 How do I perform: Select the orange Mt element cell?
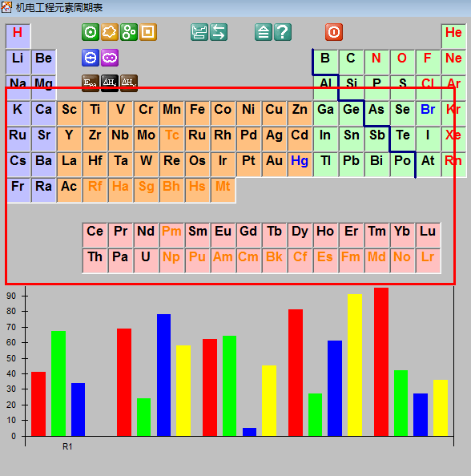coord(223,190)
